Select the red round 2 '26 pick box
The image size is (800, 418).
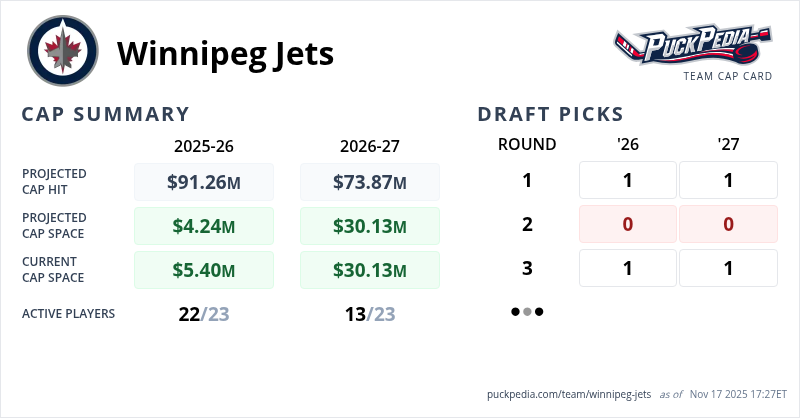click(x=628, y=224)
